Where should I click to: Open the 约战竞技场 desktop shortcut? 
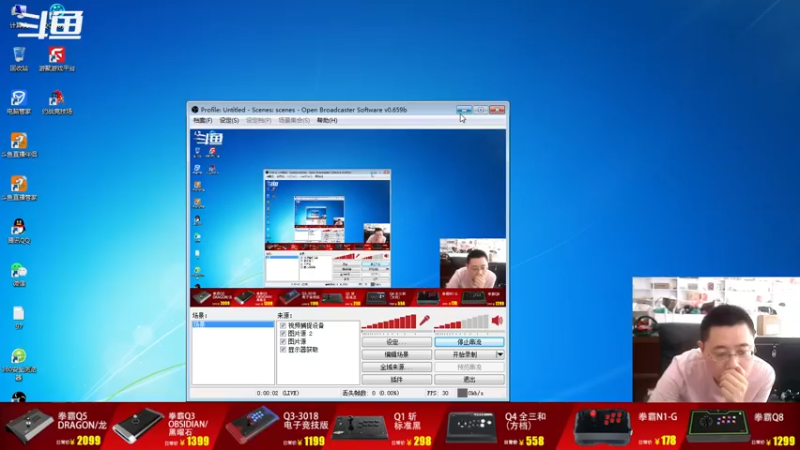57,101
